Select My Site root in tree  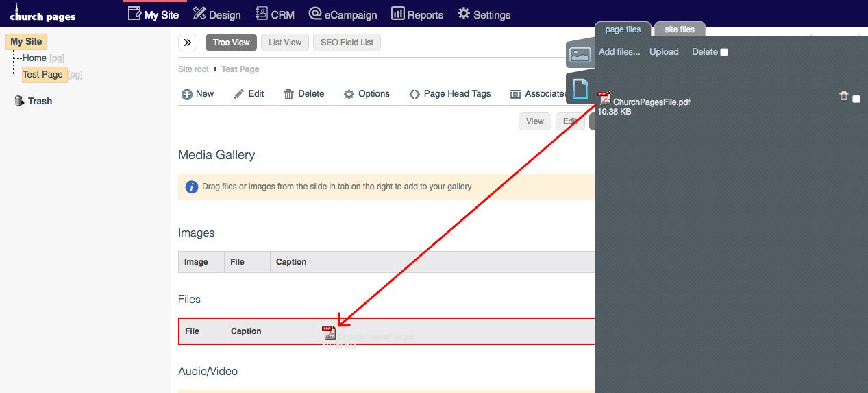point(26,41)
